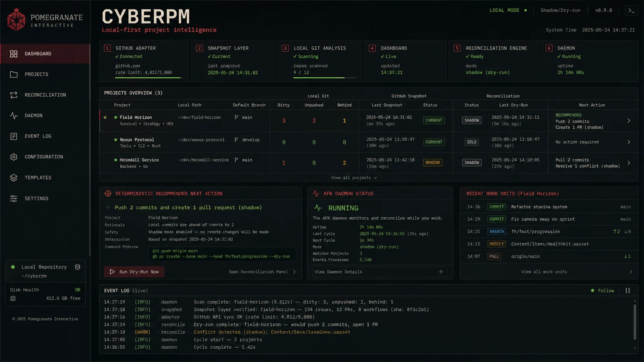The width and height of the screenshot is (644, 362).
Task: Click the Nexus Protocol IDLE badge
Action: 472,142
